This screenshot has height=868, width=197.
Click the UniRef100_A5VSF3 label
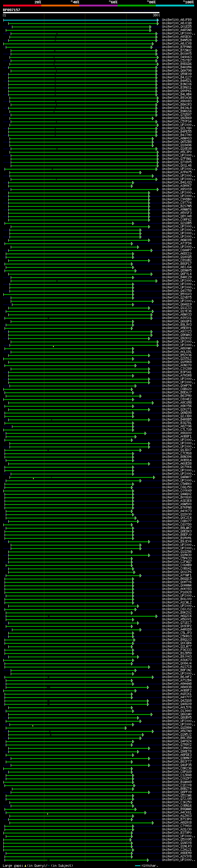click(177, 213)
